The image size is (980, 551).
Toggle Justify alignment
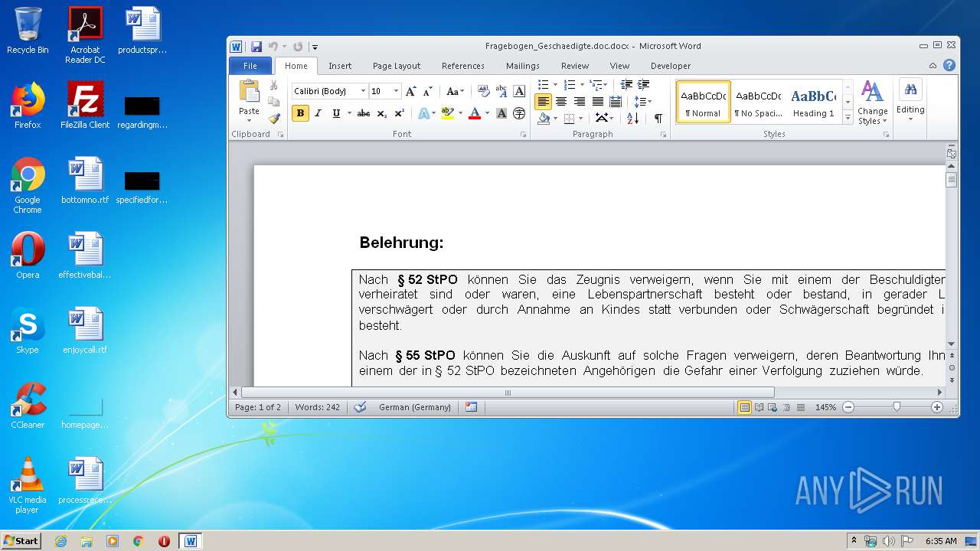coord(598,101)
